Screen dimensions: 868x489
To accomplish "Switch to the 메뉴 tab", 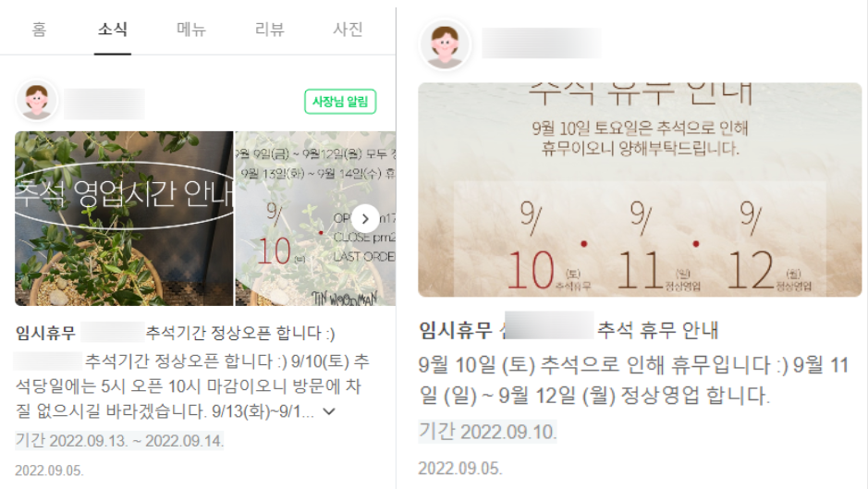I will click(191, 30).
